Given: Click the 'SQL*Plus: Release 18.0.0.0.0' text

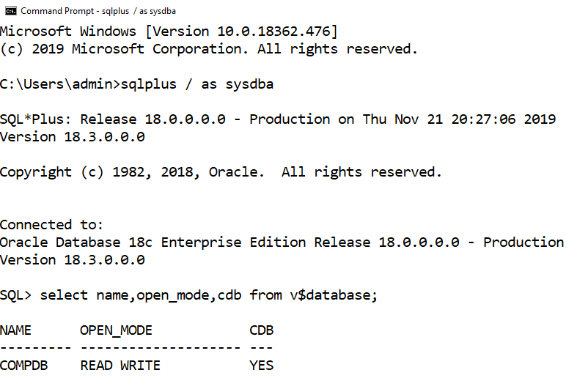Looking at the screenshot, I should (112, 119).
